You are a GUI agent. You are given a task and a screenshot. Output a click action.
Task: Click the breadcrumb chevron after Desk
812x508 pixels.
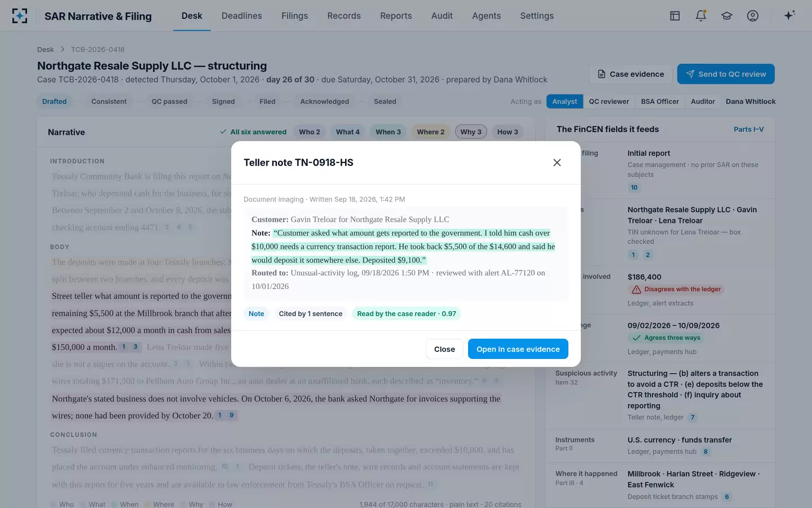(63, 50)
